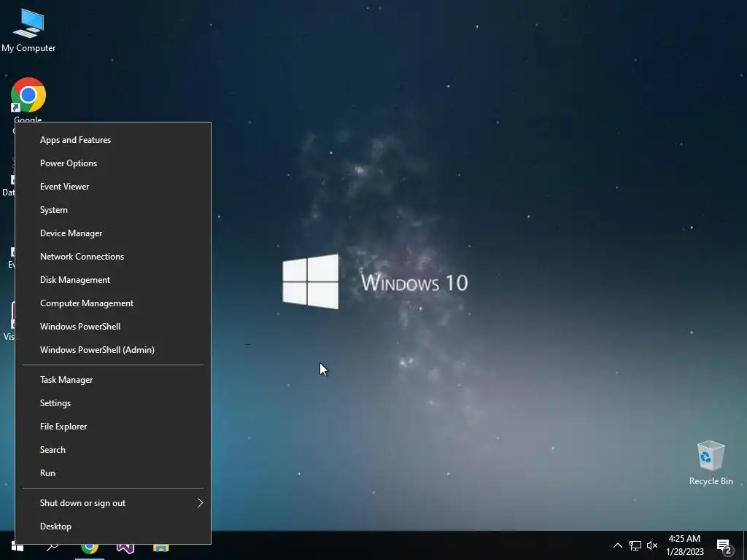Open Settings from the menu
Viewport: 747px width, 560px height.
(x=113, y=403)
